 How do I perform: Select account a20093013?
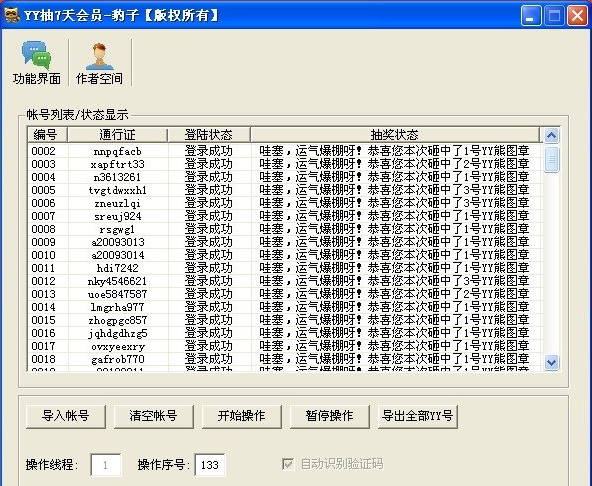[x=117, y=242]
